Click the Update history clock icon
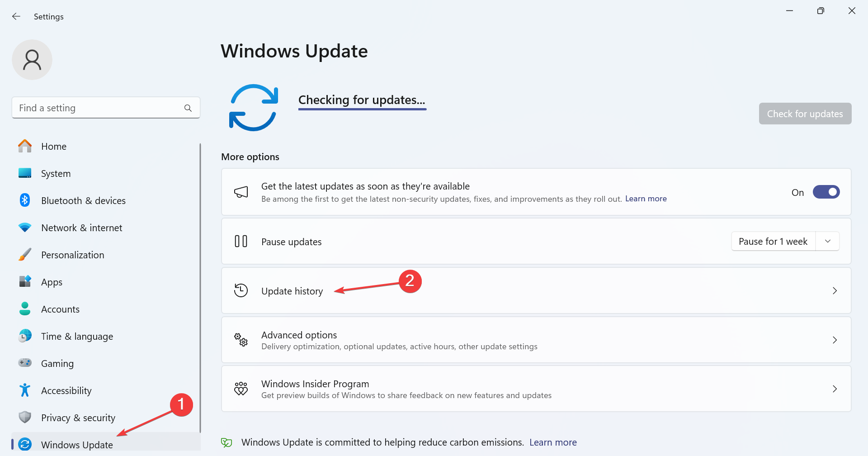The width and height of the screenshot is (868, 456). click(x=241, y=290)
